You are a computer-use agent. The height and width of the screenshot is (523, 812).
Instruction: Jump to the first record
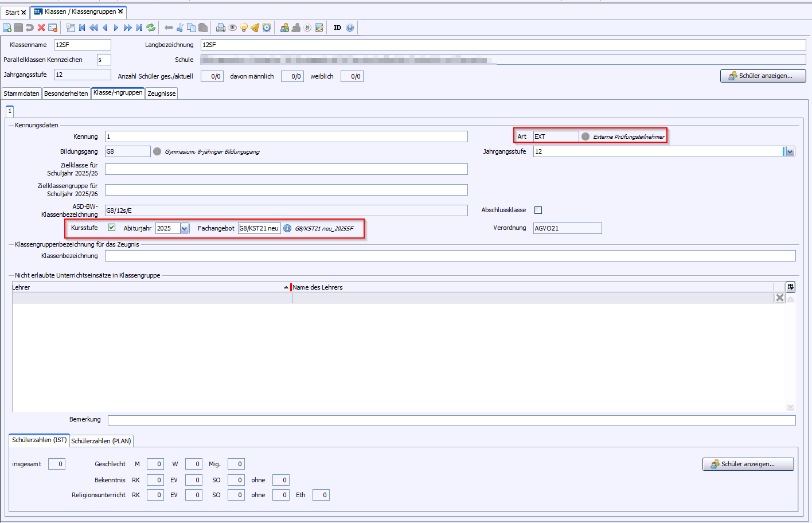[x=82, y=28]
